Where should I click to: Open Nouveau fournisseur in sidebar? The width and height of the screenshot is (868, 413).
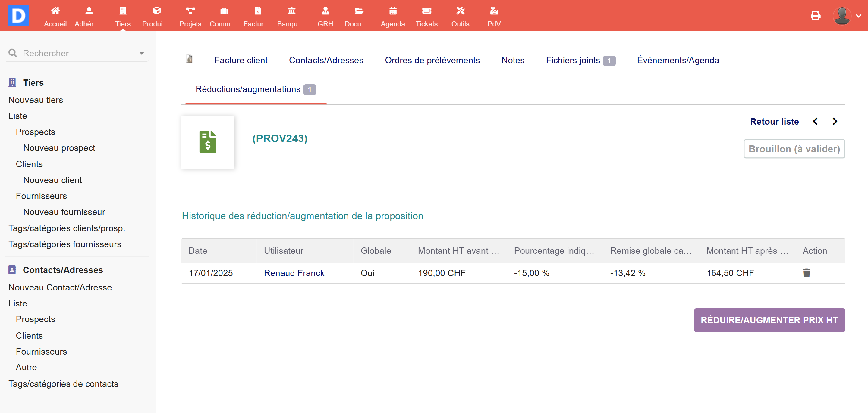(x=64, y=212)
